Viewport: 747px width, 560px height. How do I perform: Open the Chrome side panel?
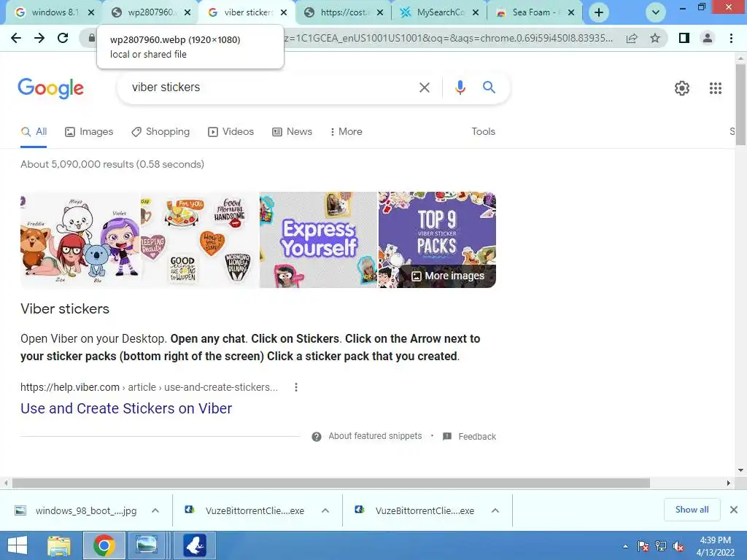[x=684, y=38]
